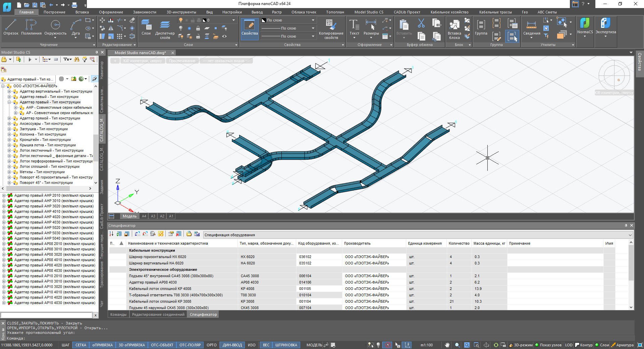The width and height of the screenshot is (644, 349).
Task: Toggle ОРТО orthogonal mode
Action: [x=211, y=345]
